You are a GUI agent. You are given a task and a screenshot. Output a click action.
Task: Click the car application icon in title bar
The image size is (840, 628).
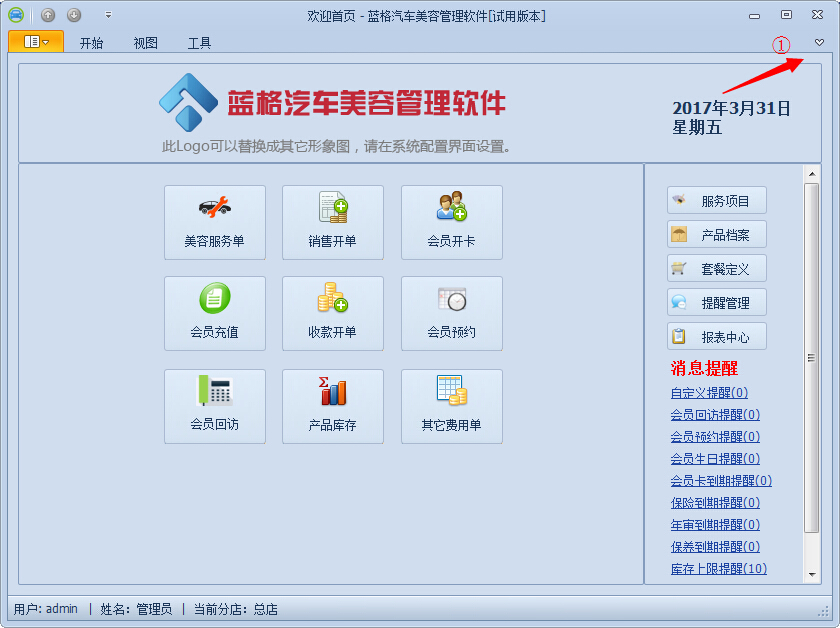[x=16, y=15]
